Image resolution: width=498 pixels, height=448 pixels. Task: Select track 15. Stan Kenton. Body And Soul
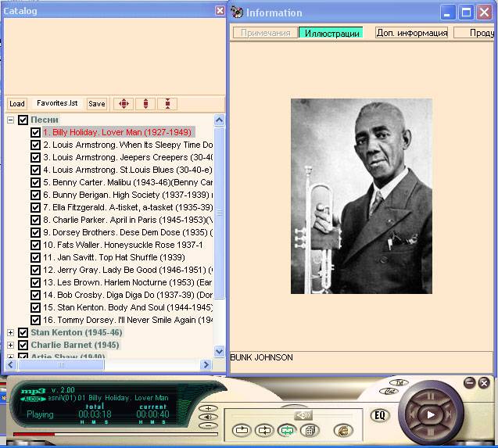pyautogui.click(x=127, y=307)
